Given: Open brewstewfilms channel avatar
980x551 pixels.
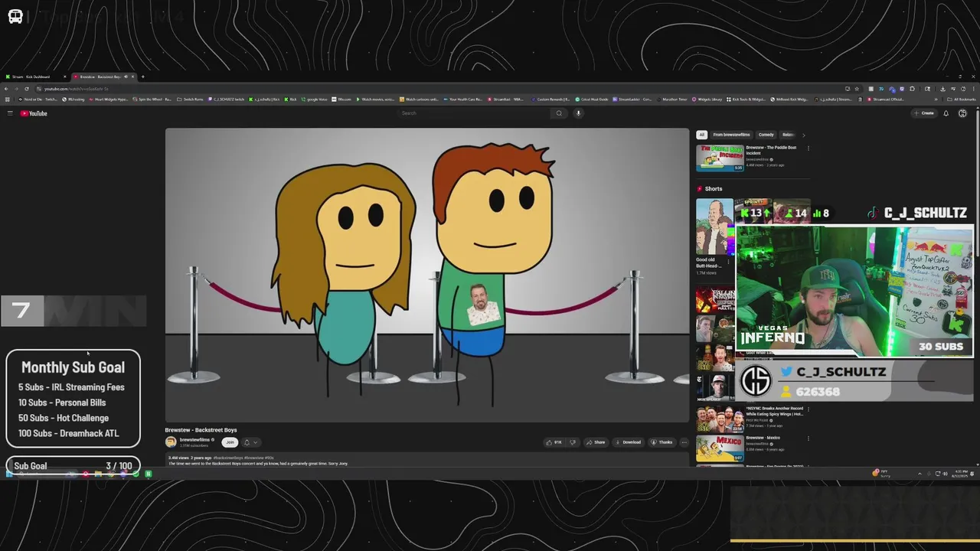Looking at the screenshot, I should coord(171,442).
